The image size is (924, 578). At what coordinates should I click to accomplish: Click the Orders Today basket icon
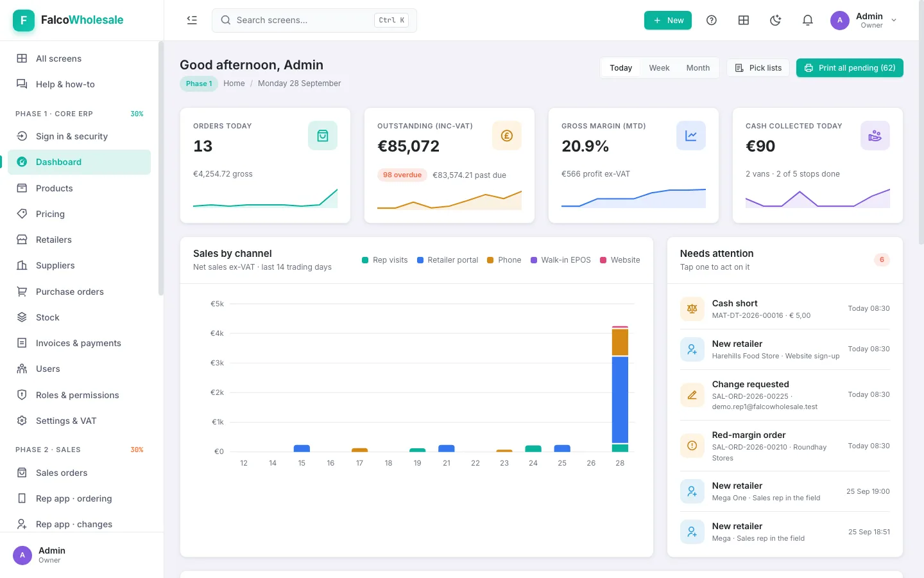pos(323,136)
